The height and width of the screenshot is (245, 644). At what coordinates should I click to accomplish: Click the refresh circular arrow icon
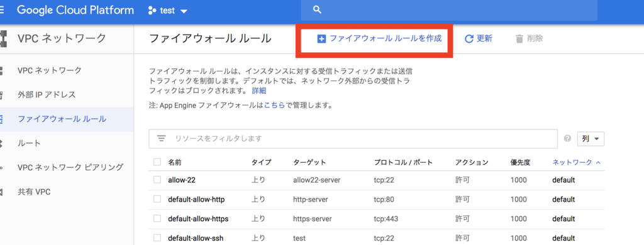(469, 39)
